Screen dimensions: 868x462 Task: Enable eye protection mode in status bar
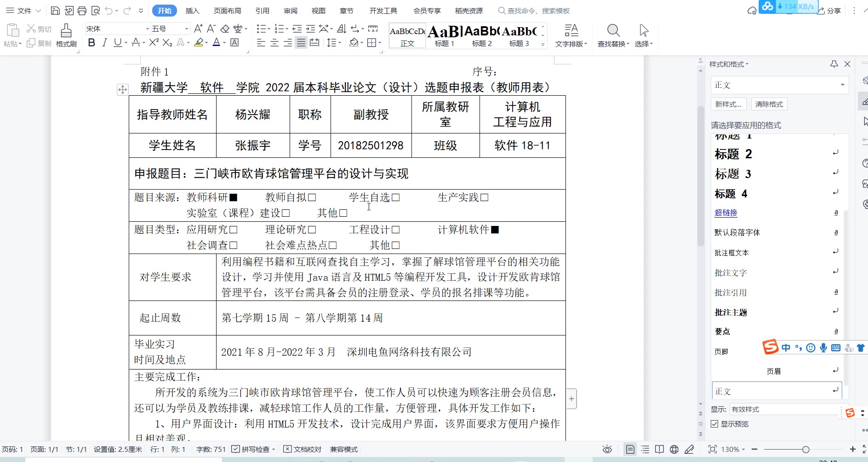point(607,449)
